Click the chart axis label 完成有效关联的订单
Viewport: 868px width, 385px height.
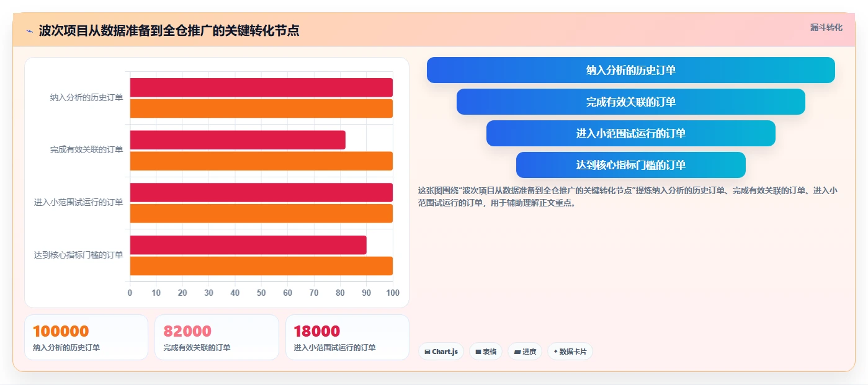point(87,150)
